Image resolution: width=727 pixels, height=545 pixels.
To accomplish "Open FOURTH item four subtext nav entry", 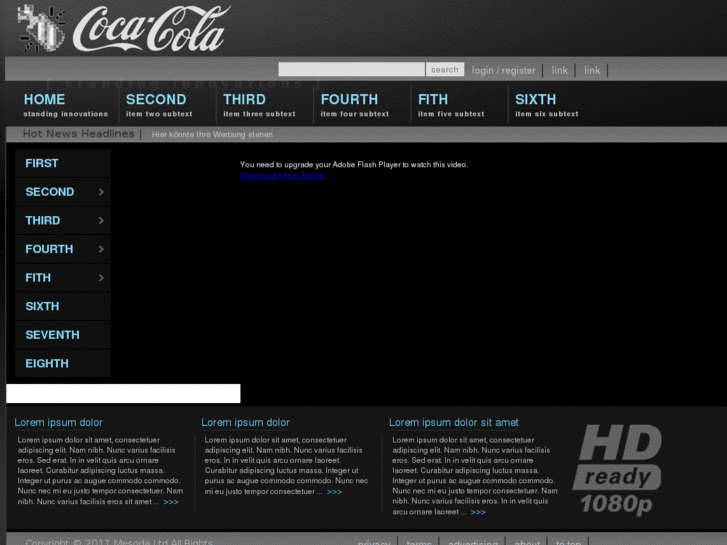I will [355, 105].
